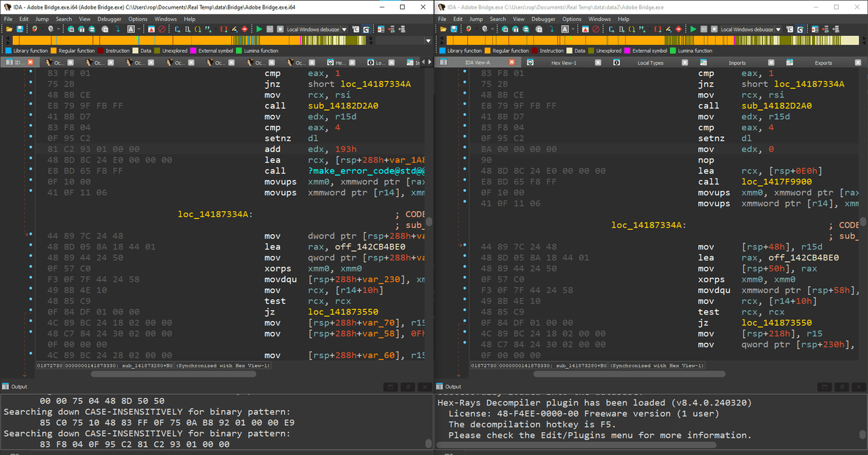This screenshot has height=455, width=868.
Task: Click Save database icon in right IDA window
Action: click(x=454, y=29)
